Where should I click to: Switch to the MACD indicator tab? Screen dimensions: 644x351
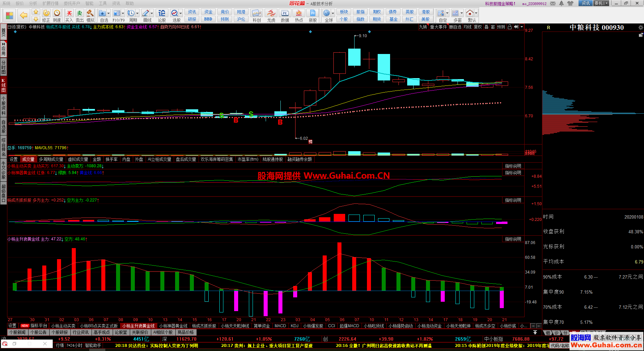pos(280,326)
